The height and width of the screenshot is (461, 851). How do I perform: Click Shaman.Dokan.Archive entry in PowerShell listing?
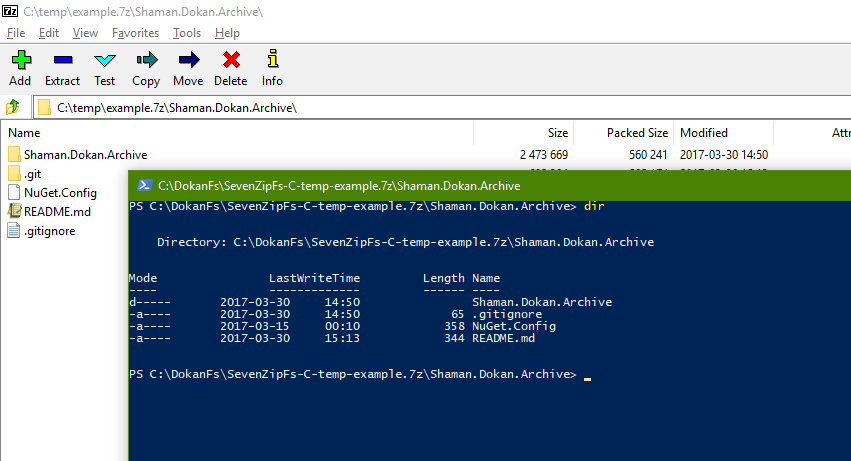point(542,302)
